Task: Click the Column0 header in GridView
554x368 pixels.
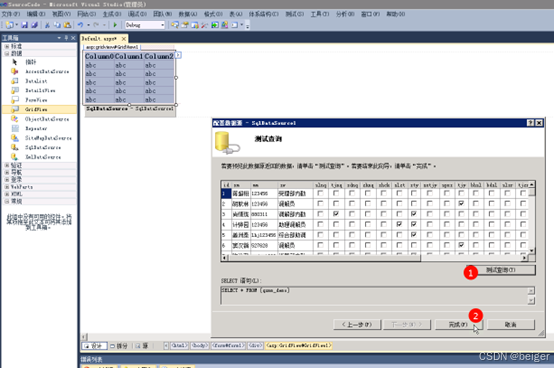Action: pyautogui.click(x=99, y=57)
